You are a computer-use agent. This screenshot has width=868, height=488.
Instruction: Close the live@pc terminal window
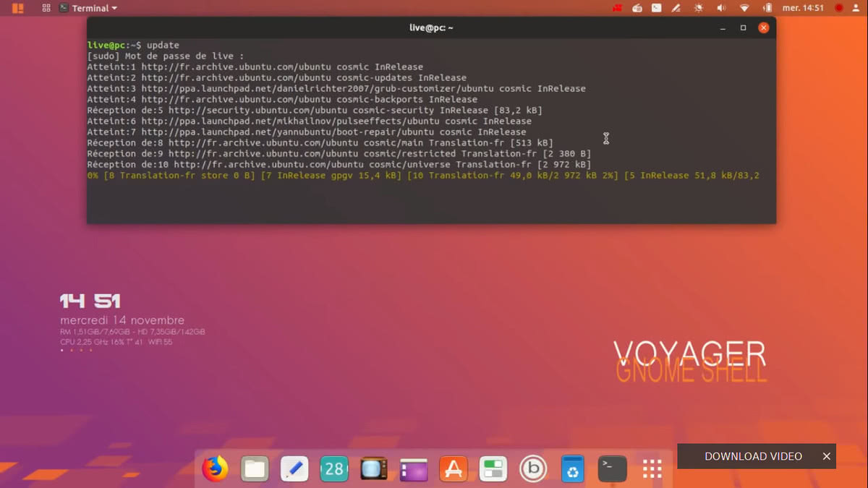(763, 27)
